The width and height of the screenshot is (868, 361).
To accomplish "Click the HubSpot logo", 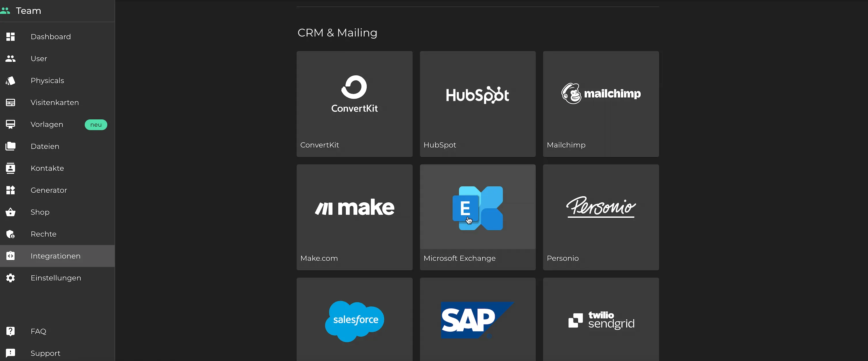I will click(x=477, y=95).
